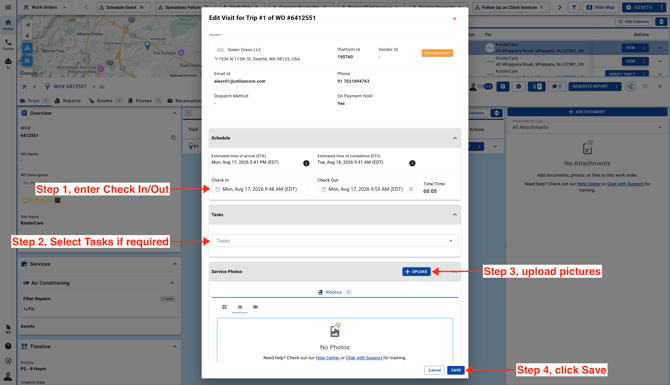Toggle Hide Map button
Image resolution: width=670 pixels, height=385 pixels.
click(x=601, y=7)
